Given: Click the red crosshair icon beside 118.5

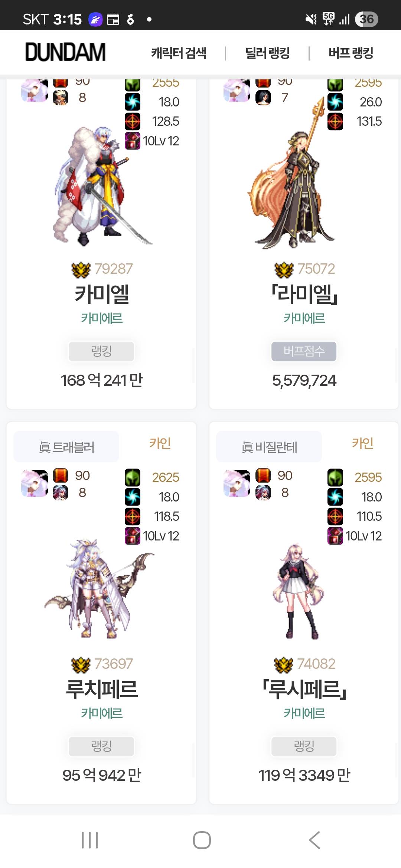Looking at the screenshot, I should (133, 516).
